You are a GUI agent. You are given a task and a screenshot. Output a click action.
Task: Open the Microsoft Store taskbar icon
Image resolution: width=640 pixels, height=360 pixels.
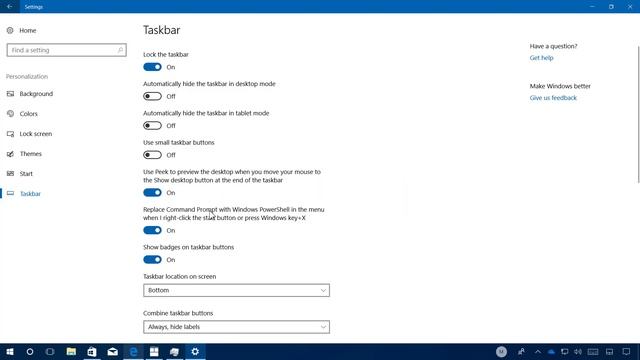(92, 351)
